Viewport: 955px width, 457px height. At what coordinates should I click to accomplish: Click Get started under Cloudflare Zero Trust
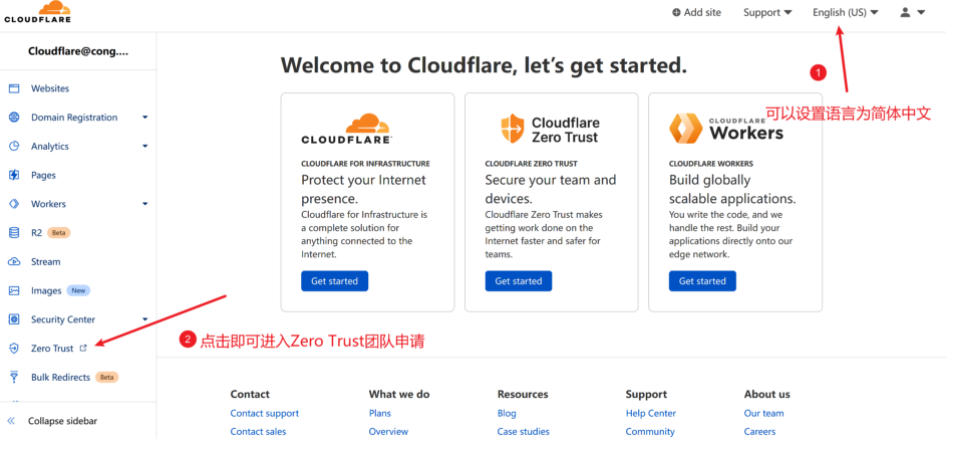click(518, 281)
